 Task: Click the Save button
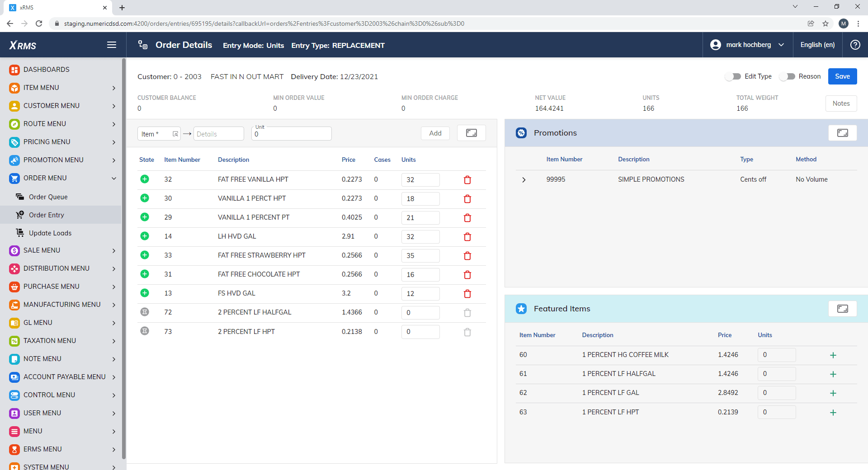842,76
